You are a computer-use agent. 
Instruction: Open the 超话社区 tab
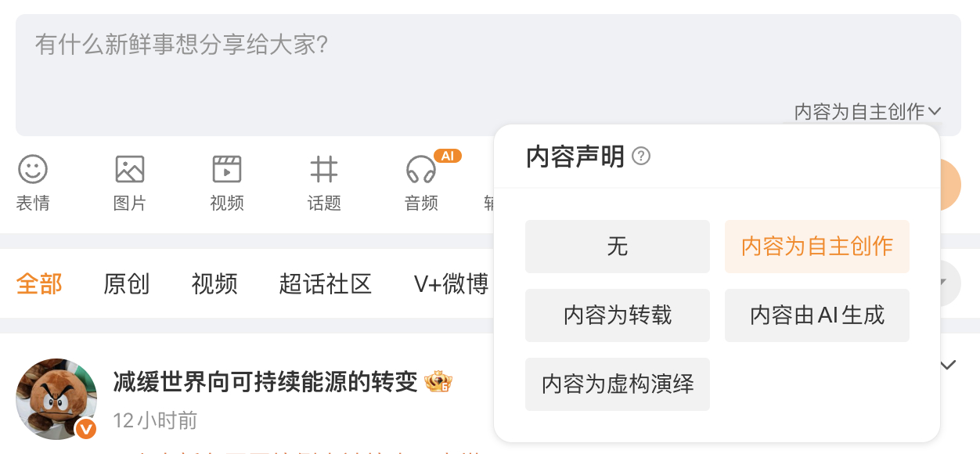tap(326, 284)
